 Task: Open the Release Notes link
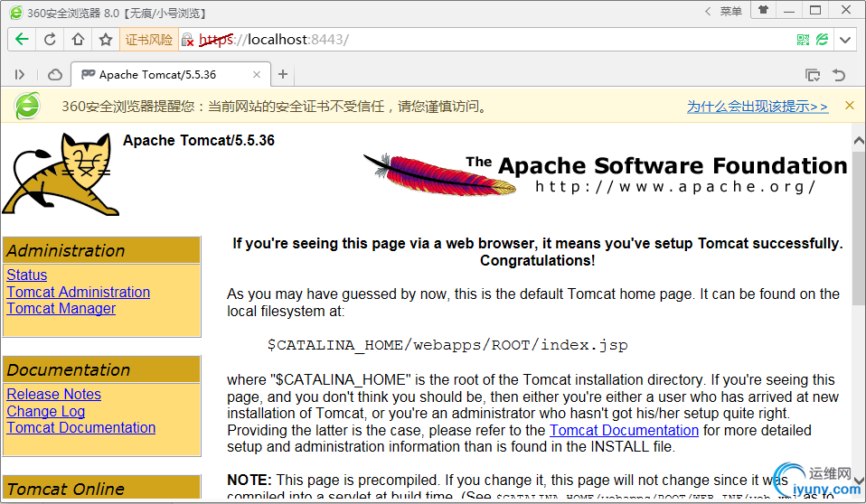[53, 394]
